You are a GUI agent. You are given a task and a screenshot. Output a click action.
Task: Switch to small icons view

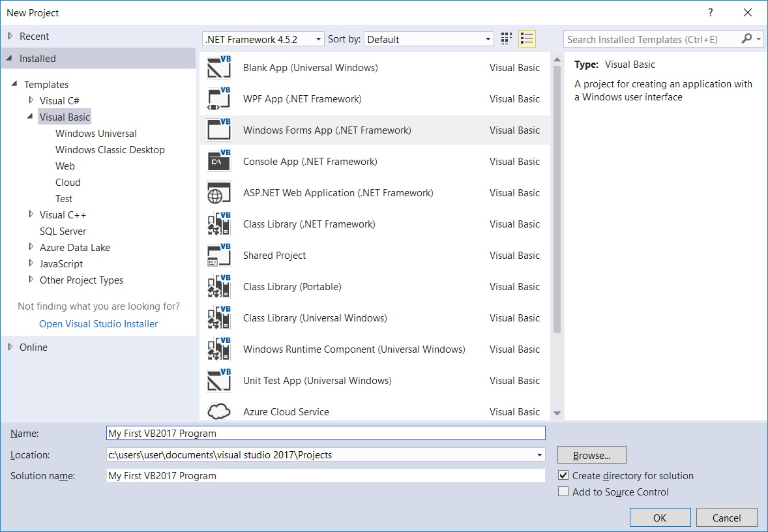527,38
